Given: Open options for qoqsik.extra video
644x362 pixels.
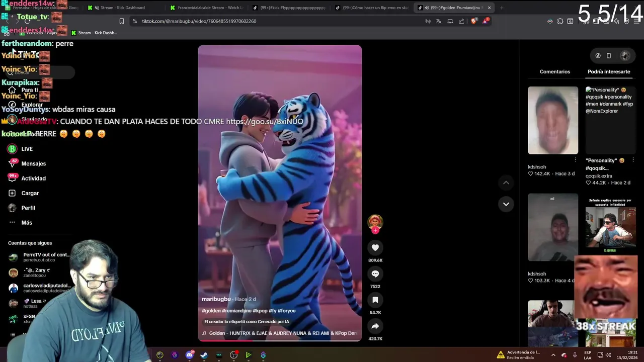Looking at the screenshot, I should tap(633, 160).
